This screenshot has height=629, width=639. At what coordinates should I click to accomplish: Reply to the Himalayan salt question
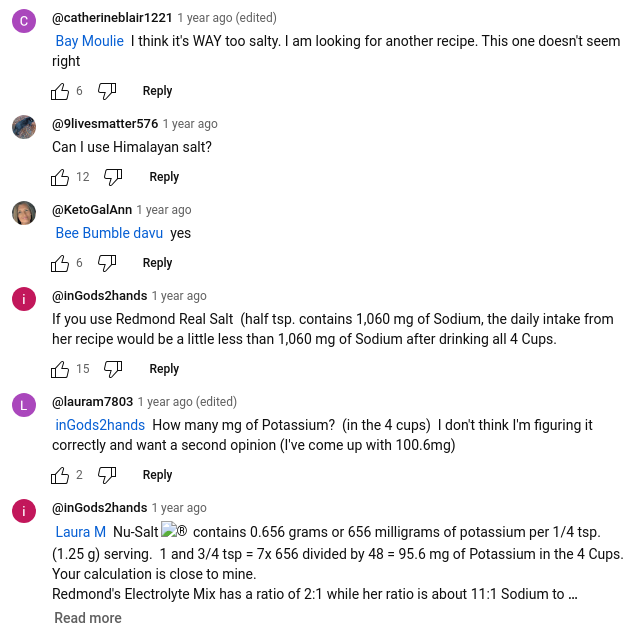tap(164, 177)
